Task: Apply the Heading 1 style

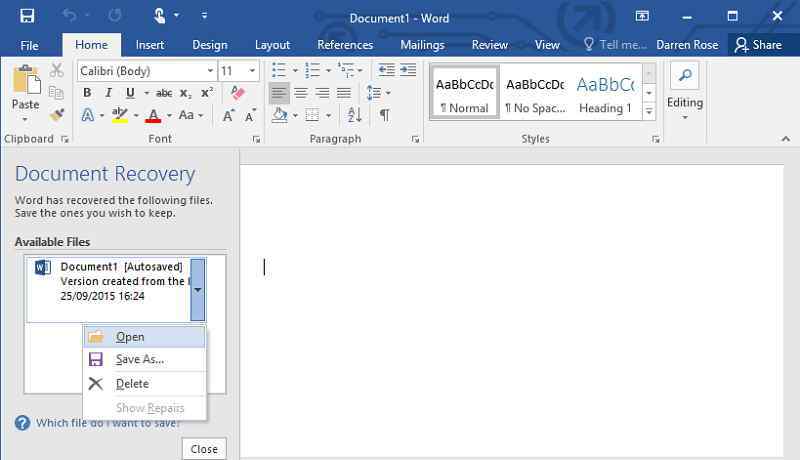Action: (x=606, y=92)
